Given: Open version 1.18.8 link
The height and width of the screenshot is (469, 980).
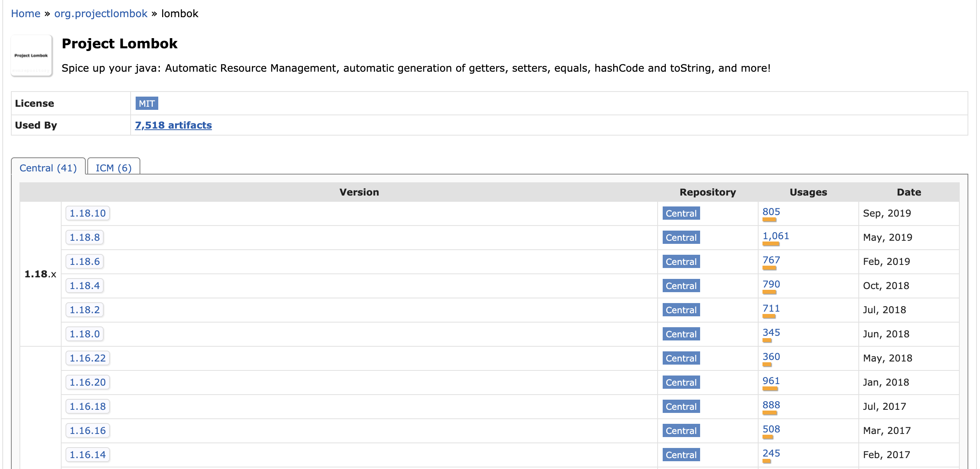Looking at the screenshot, I should click(x=85, y=238).
